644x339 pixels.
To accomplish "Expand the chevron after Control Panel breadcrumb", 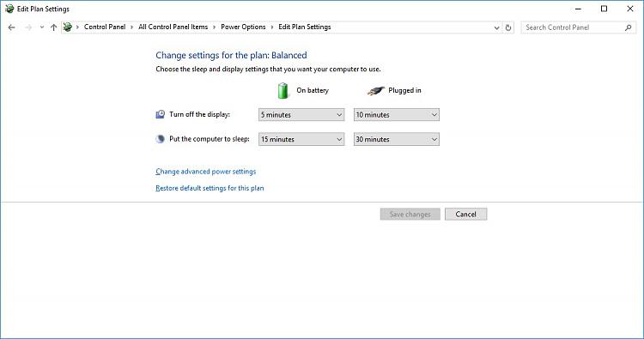I will pyautogui.click(x=132, y=27).
